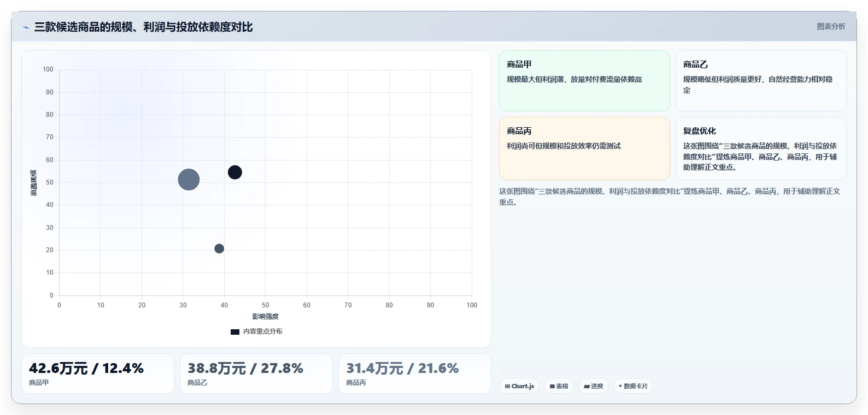
Task: Click the 表格 tag pill
Action: 559,386
